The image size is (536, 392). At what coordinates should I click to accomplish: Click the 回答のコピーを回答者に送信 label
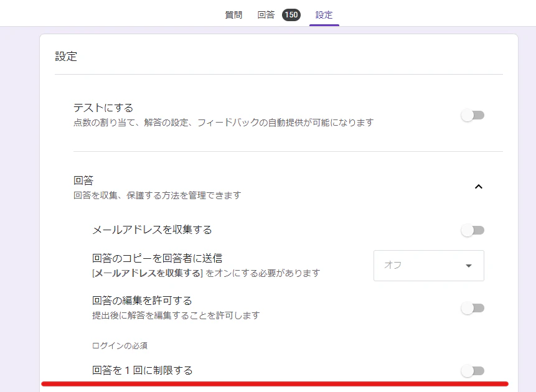pos(158,258)
